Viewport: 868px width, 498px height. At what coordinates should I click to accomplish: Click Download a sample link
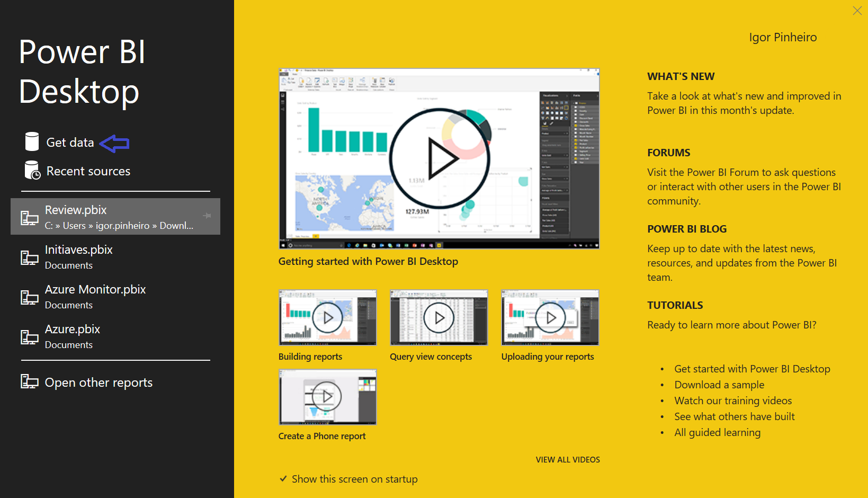(x=719, y=385)
